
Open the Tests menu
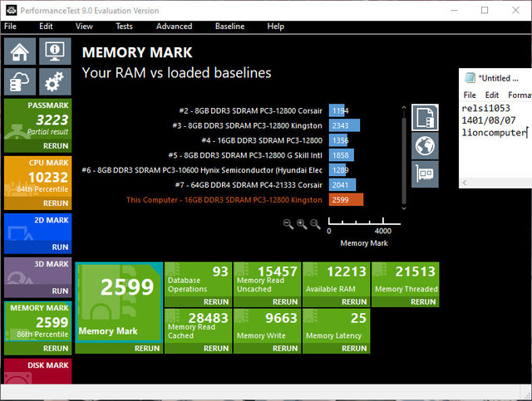point(124,27)
